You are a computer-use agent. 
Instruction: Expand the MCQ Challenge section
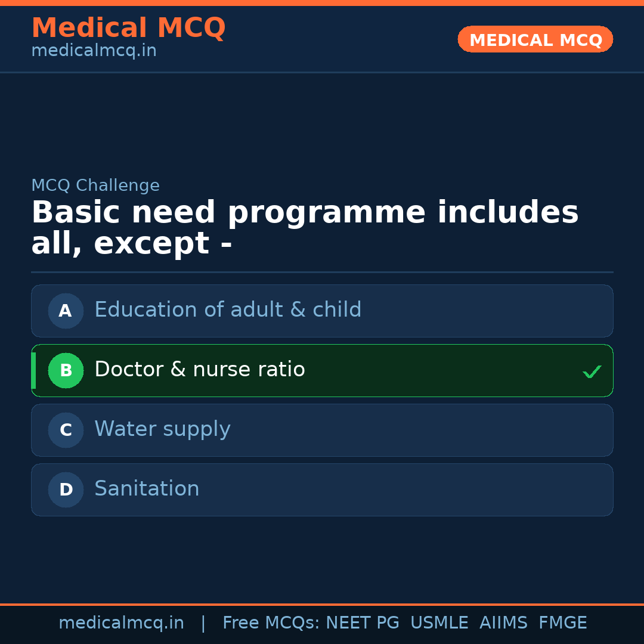(95, 185)
